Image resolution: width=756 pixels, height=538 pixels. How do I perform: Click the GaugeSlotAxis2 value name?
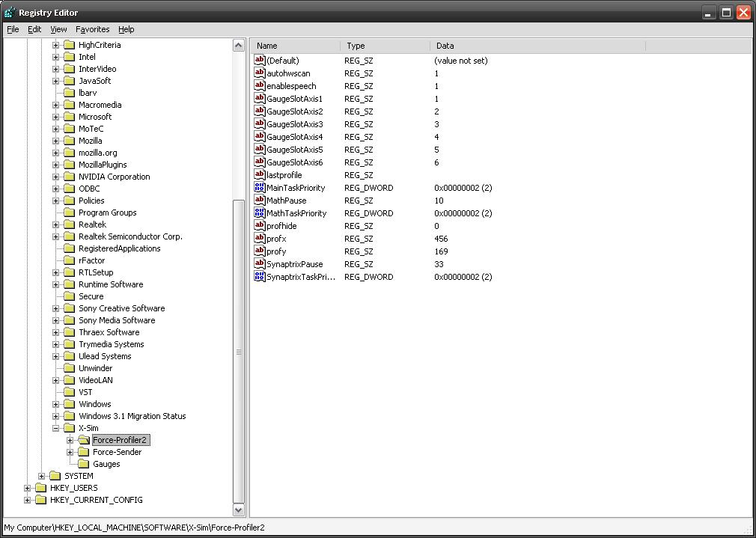point(295,111)
